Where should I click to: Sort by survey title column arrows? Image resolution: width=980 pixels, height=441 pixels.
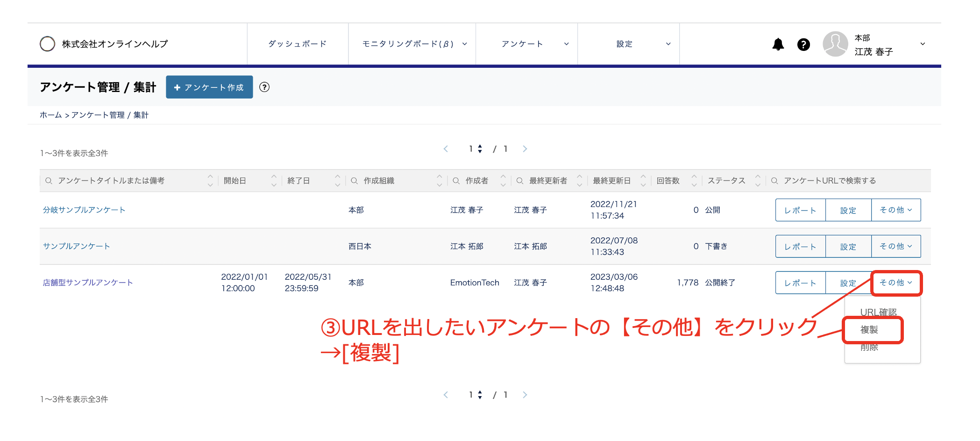pos(210,181)
